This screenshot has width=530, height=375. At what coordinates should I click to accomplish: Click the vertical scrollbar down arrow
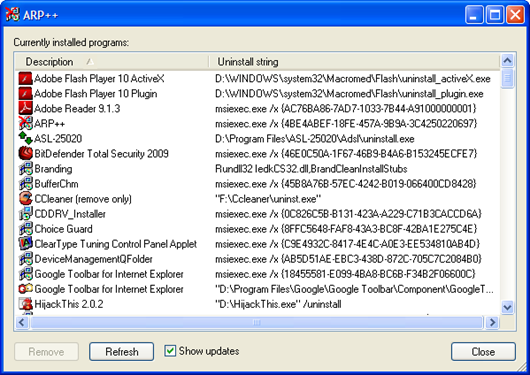pos(507,307)
